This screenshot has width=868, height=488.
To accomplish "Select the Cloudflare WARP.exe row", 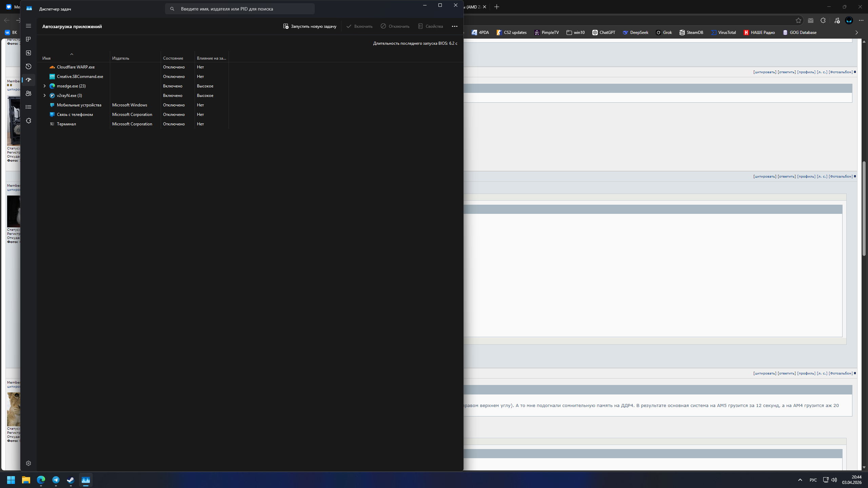I will pos(76,67).
